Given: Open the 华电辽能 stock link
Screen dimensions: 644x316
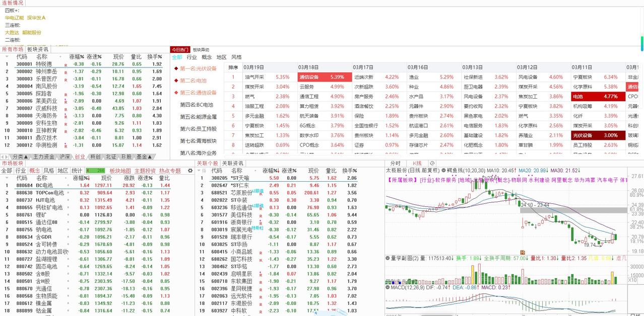Looking at the screenshot, I should pyautogui.click(x=14, y=18).
